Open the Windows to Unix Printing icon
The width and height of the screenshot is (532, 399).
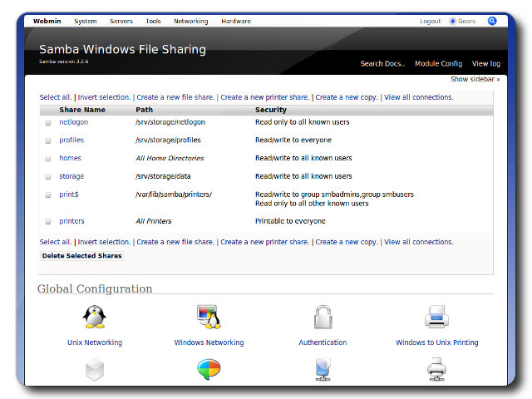[x=436, y=317]
